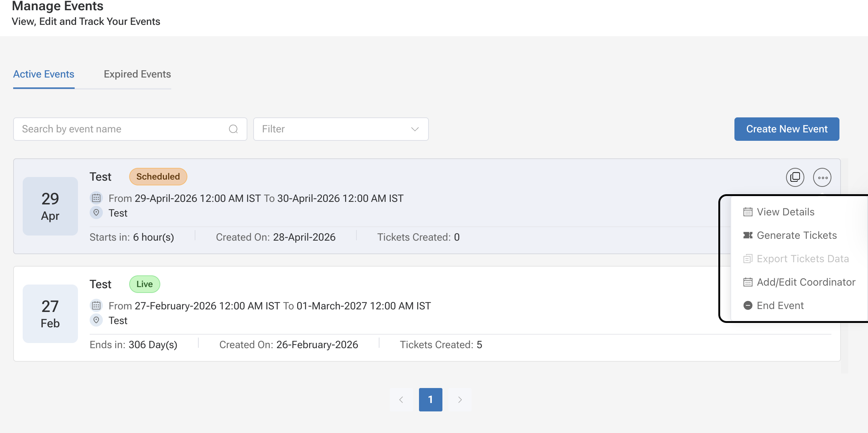The height and width of the screenshot is (433, 868).
Task: Click the calendar icon beside 29-April-2026 dates
Action: coord(96,198)
